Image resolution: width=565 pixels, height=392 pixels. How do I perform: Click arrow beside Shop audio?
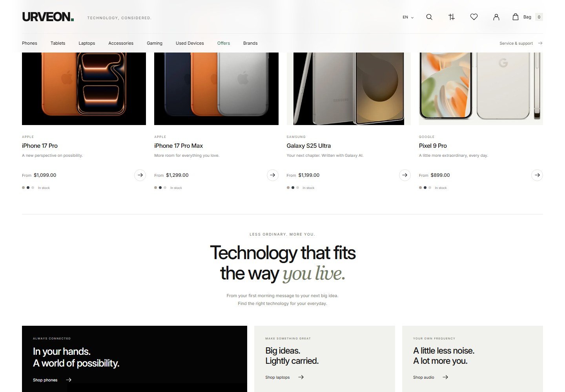445,377
